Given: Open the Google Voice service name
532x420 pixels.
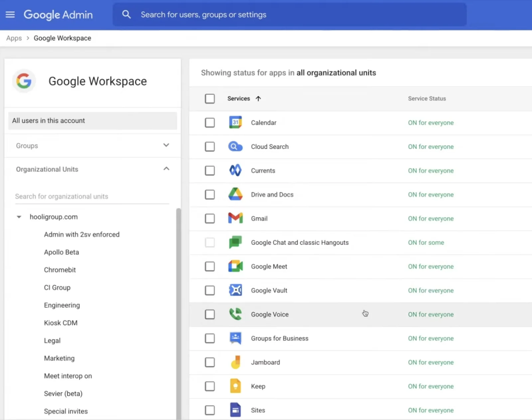Looking at the screenshot, I should tap(270, 314).
